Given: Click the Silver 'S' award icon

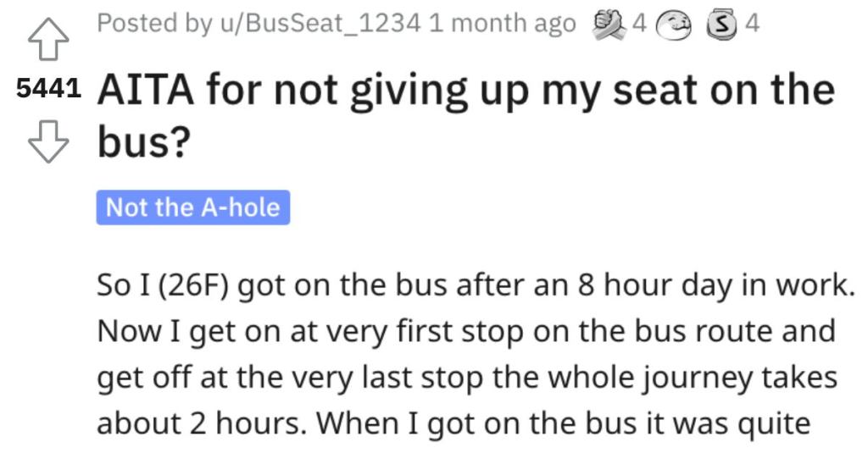Looking at the screenshot, I should 721,25.
